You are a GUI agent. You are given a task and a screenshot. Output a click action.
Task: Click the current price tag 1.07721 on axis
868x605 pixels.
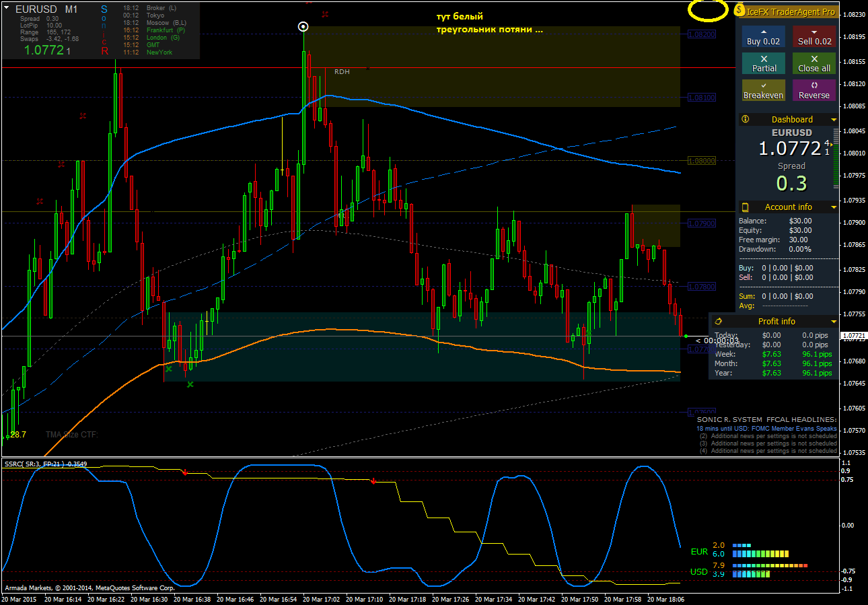point(853,335)
